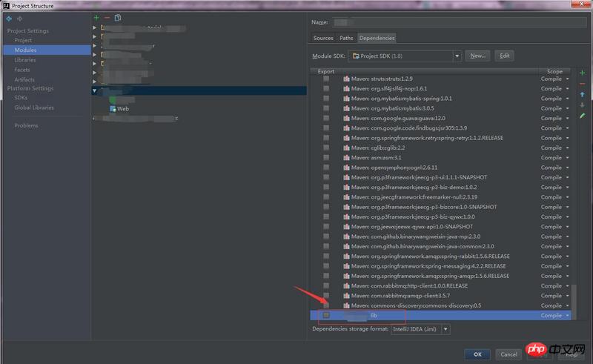Move dependency down with arrow icon

click(582, 105)
